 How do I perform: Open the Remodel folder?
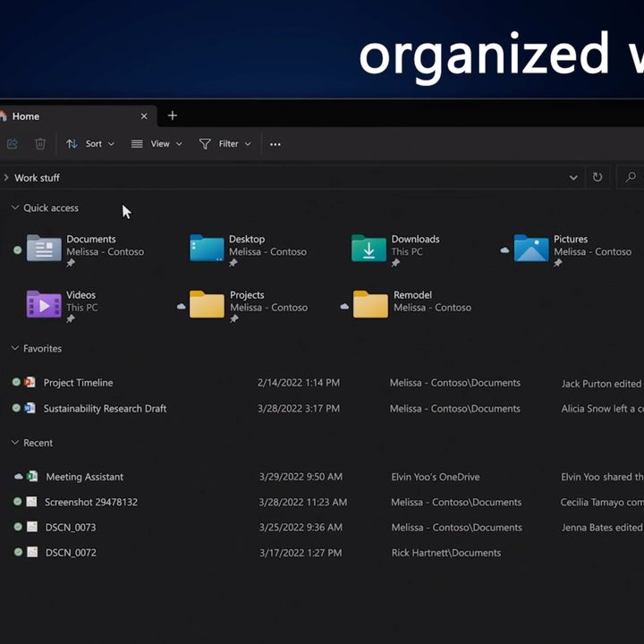point(370,304)
